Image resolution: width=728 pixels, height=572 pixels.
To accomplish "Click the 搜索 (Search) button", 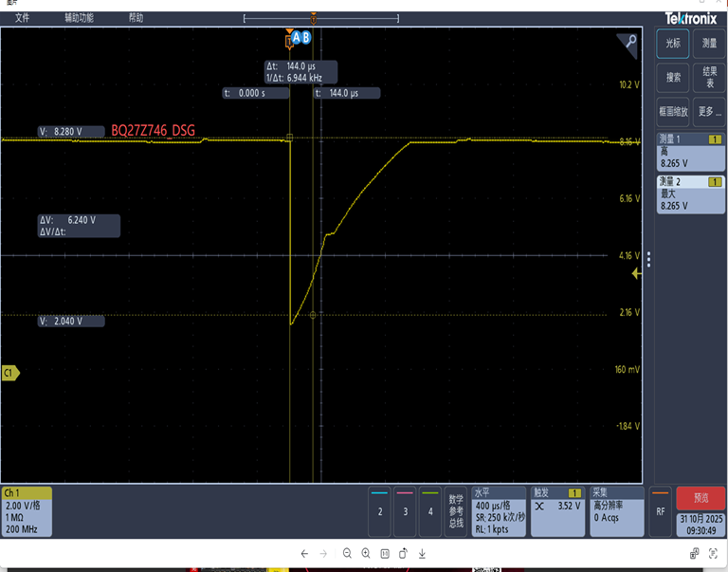I will pos(673,77).
